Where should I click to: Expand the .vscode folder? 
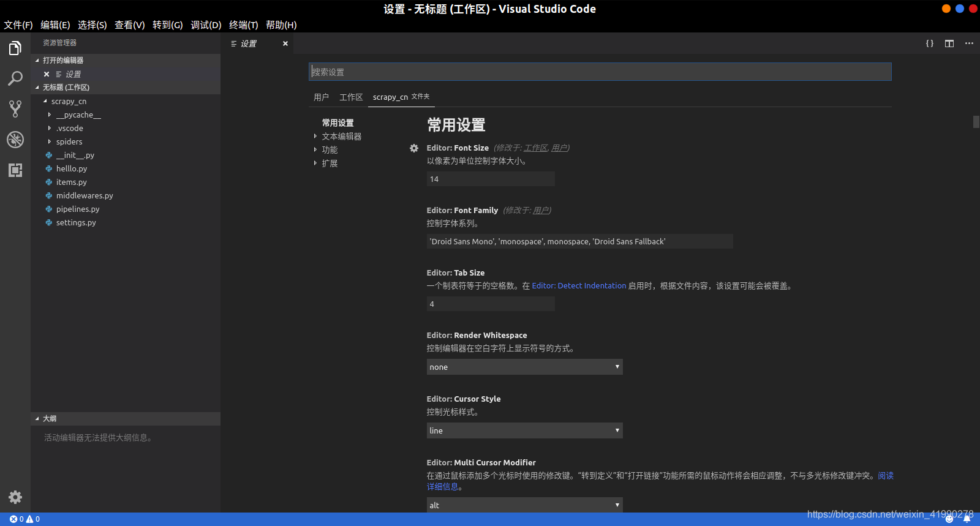click(x=50, y=128)
